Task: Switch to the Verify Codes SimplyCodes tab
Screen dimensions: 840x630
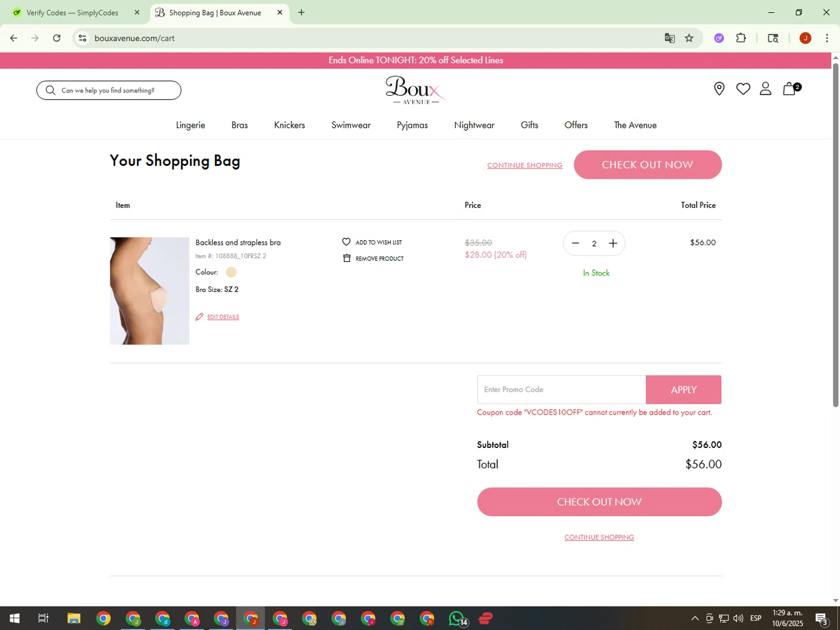Action: [x=73, y=12]
